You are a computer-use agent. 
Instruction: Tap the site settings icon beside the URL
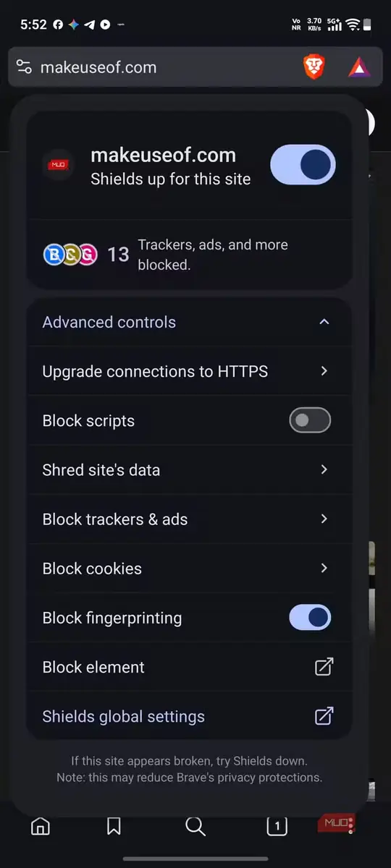(24, 67)
